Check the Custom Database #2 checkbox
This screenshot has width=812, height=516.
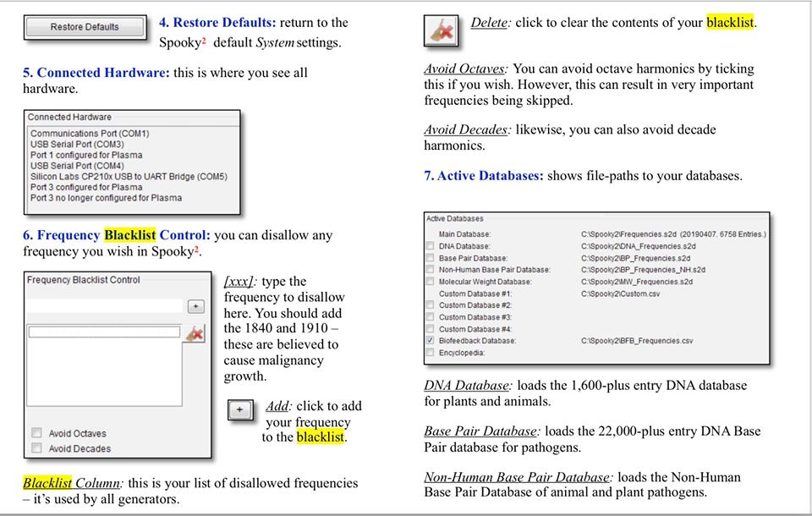coord(431,305)
